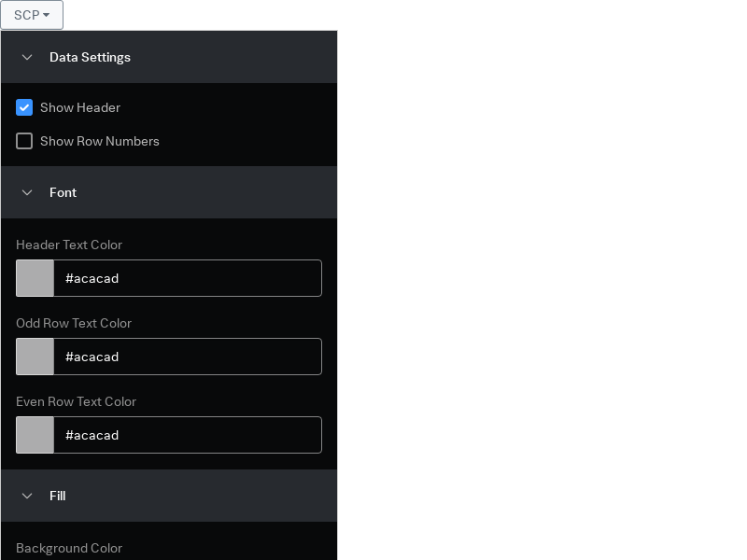Collapse the Fill section chevron
This screenshot has height=560, width=747.
(x=27, y=496)
